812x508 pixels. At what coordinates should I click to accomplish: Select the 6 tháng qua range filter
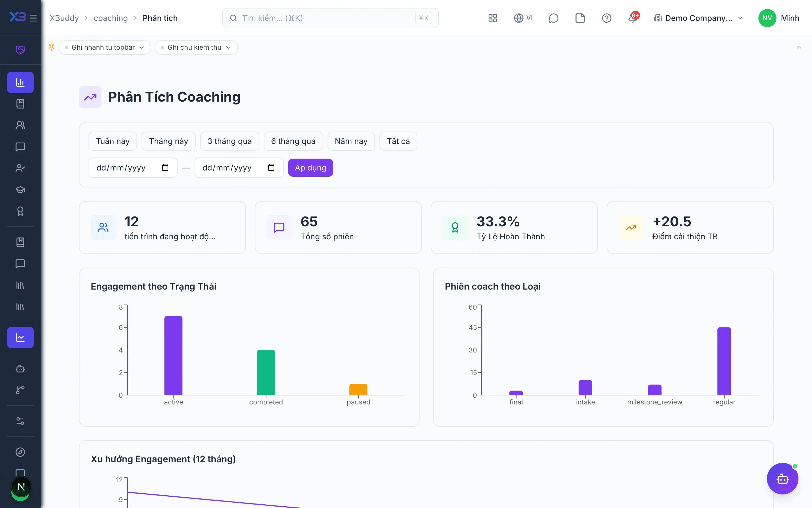pos(293,141)
